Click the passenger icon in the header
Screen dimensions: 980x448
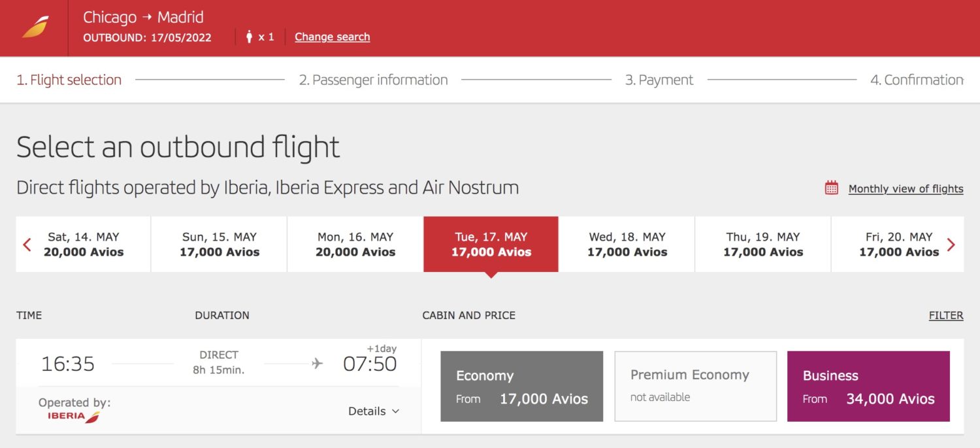click(x=248, y=37)
